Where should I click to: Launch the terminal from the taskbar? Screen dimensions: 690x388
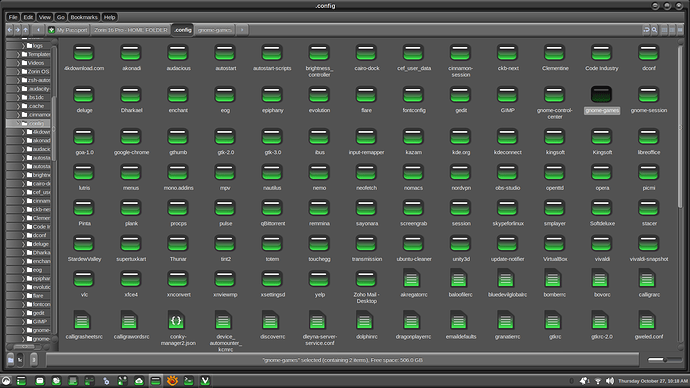188,381
